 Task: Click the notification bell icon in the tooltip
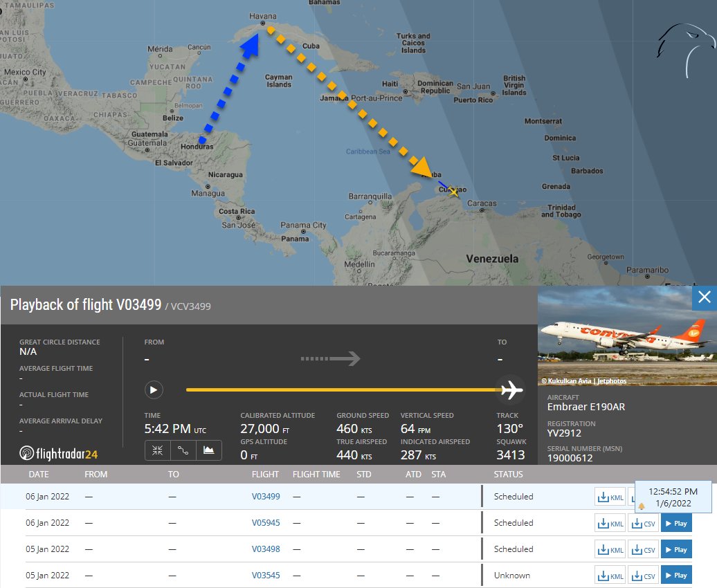[x=642, y=506]
